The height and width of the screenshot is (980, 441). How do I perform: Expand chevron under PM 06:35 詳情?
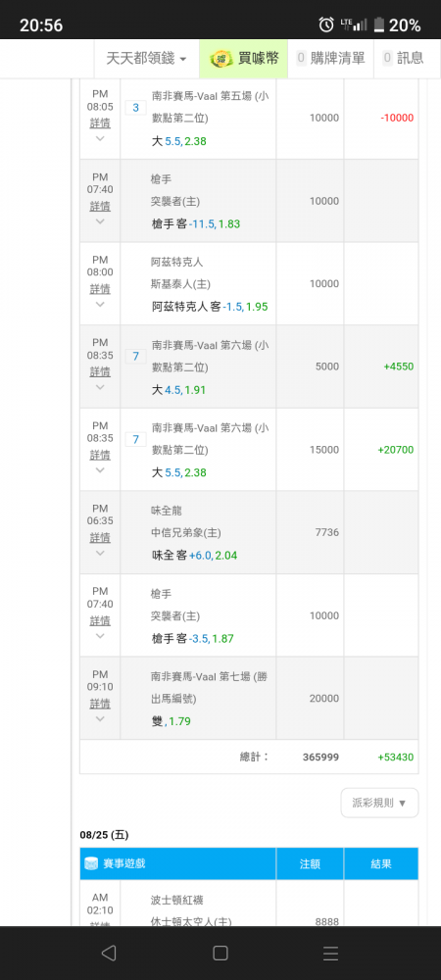coord(100,553)
